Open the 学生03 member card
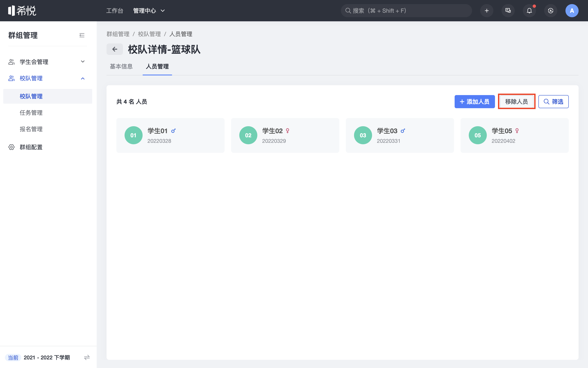588x368 pixels. point(400,135)
